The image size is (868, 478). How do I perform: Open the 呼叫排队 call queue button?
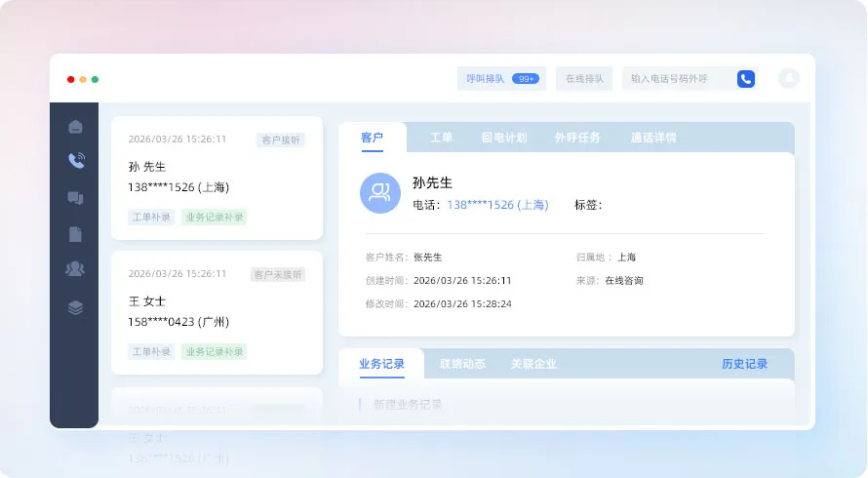click(501, 79)
